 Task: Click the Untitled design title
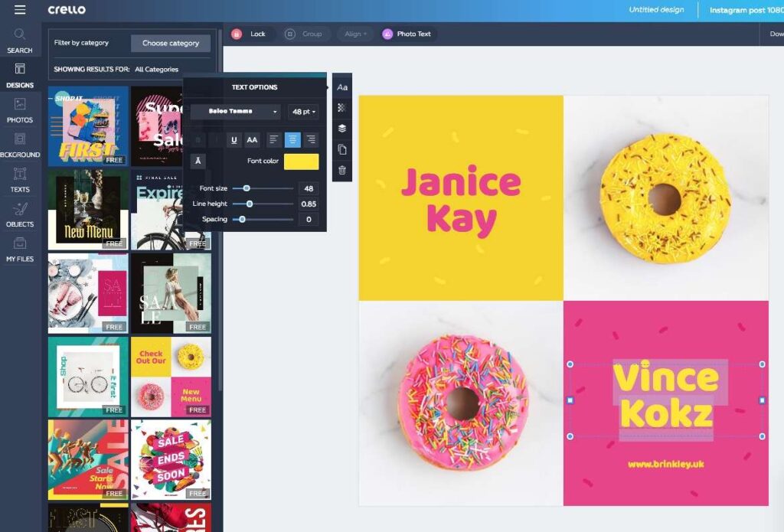656,9
